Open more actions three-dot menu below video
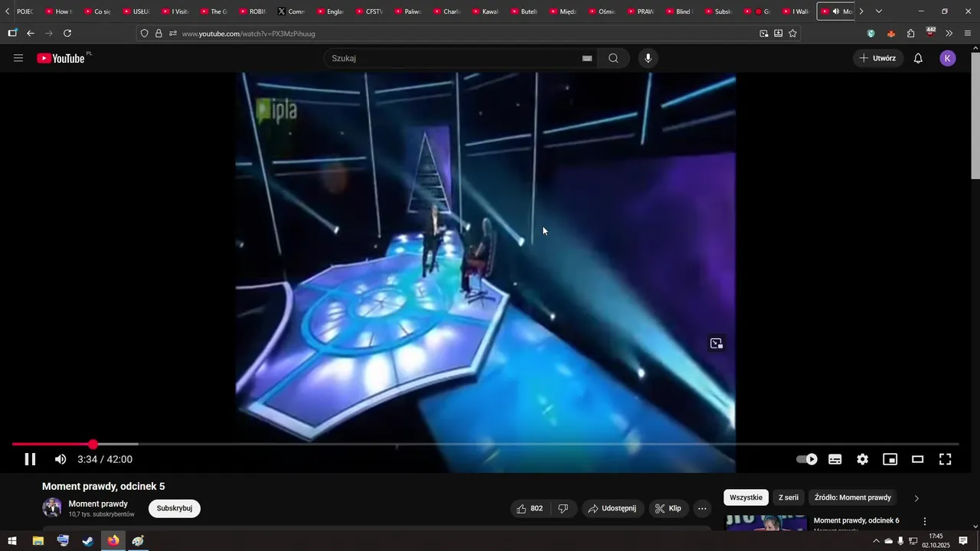This screenshot has height=551, width=980. (x=702, y=508)
